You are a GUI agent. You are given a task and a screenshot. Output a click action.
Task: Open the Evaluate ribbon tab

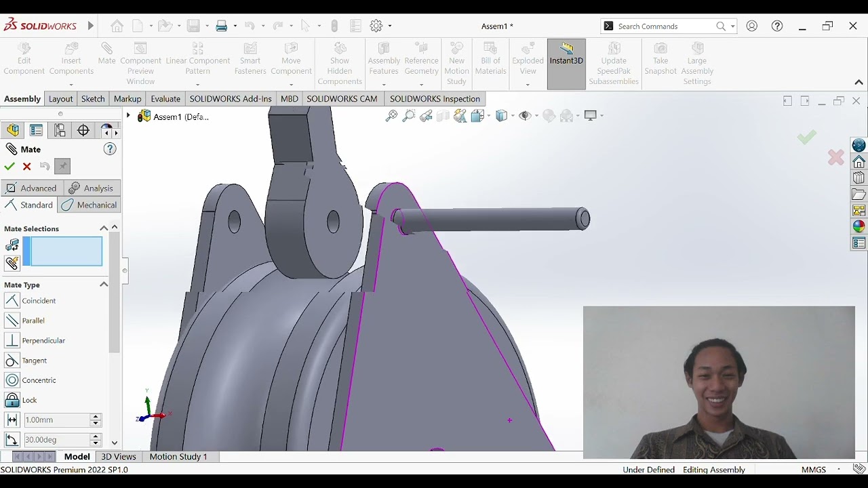pyautogui.click(x=165, y=98)
